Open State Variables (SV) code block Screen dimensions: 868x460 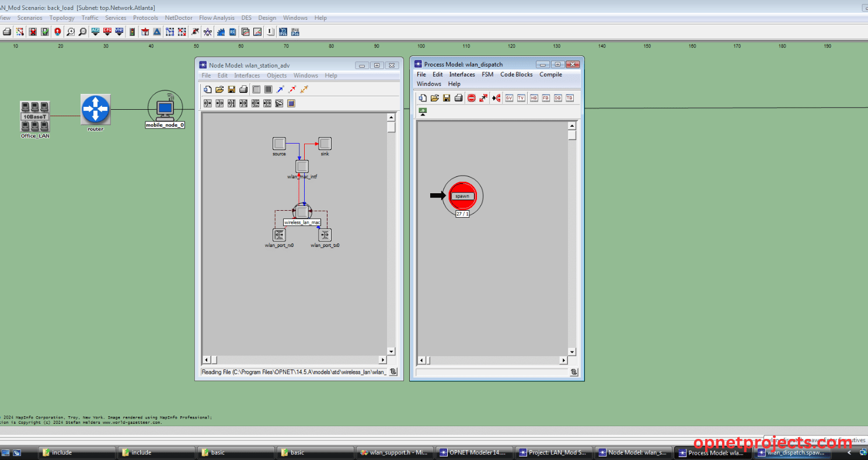click(x=509, y=98)
